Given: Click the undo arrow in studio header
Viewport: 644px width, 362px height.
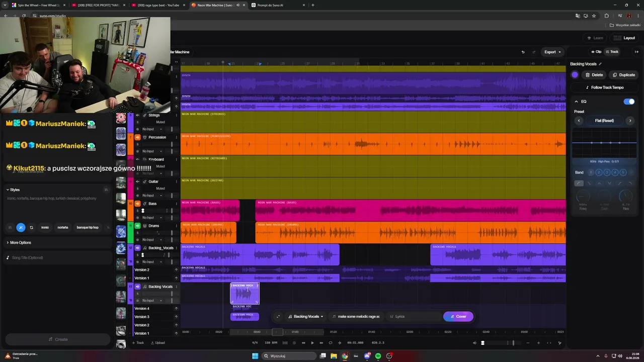Looking at the screenshot, I should (x=523, y=52).
